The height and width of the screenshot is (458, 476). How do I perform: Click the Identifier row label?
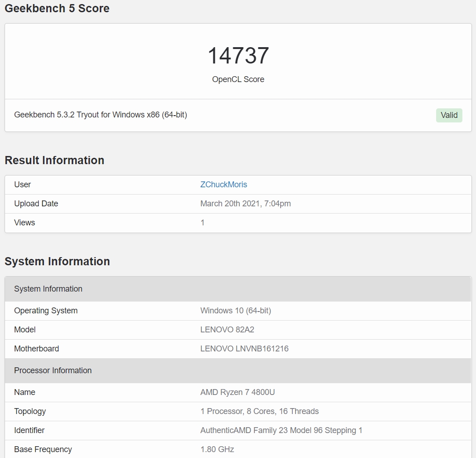pyautogui.click(x=29, y=430)
